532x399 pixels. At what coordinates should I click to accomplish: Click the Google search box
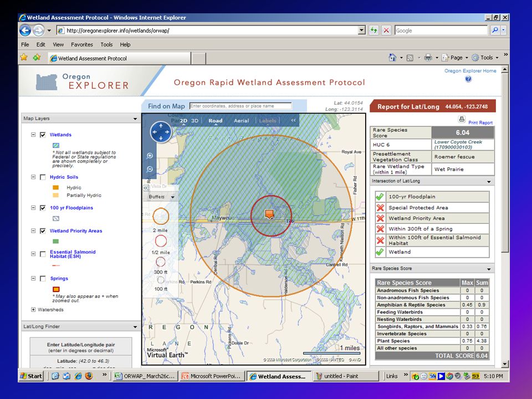pos(441,30)
